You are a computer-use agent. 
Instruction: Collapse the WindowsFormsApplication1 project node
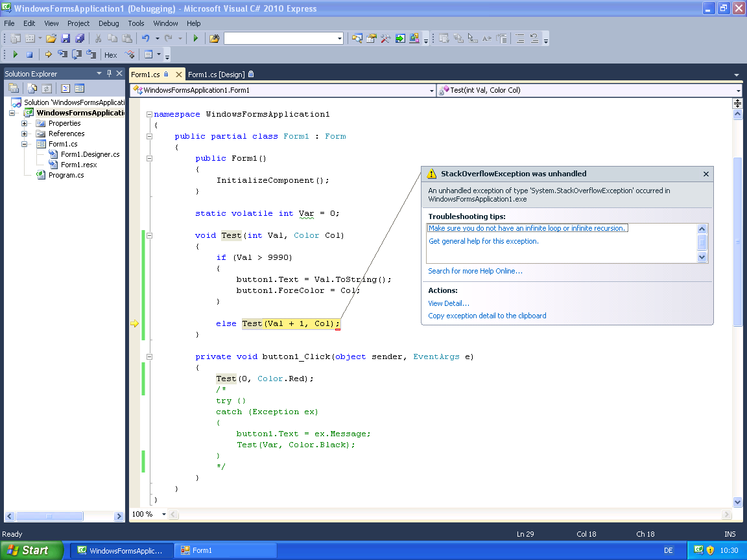(x=12, y=113)
